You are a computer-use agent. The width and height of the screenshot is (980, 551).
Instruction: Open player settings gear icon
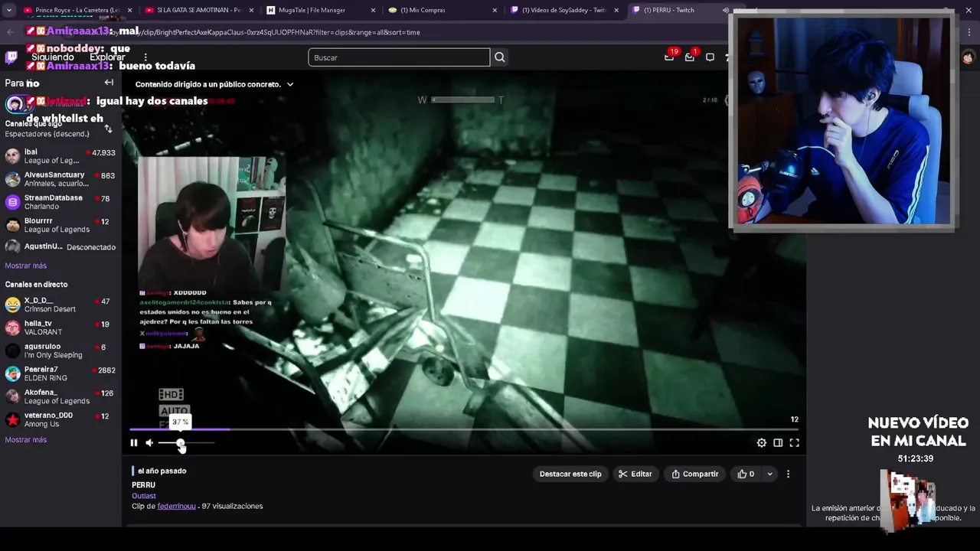(x=761, y=442)
